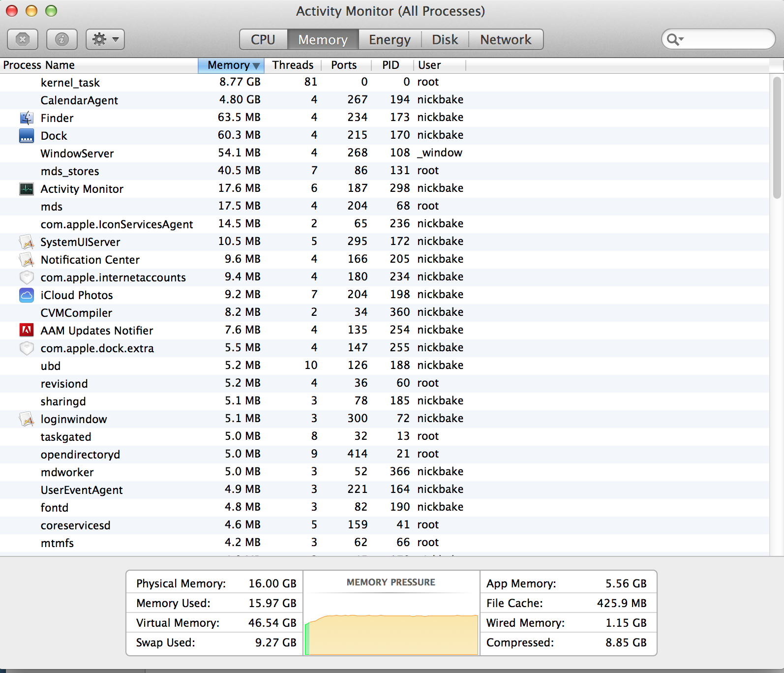Screen dimensions: 784x673
Task: Click the loginwindow process icon
Action: coord(27,419)
